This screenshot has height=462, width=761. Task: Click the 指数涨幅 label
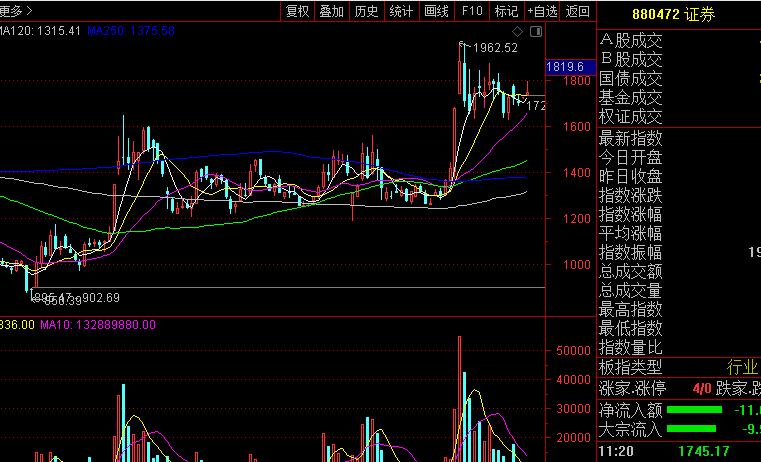[630, 214]
